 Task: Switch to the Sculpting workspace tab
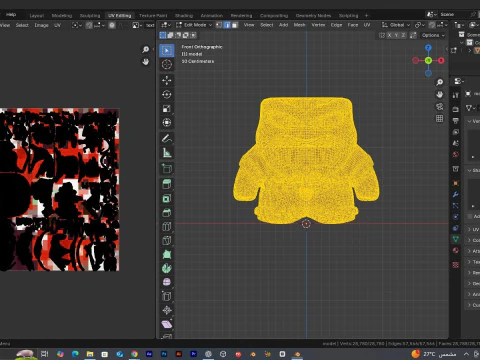(x=90, y=16)
